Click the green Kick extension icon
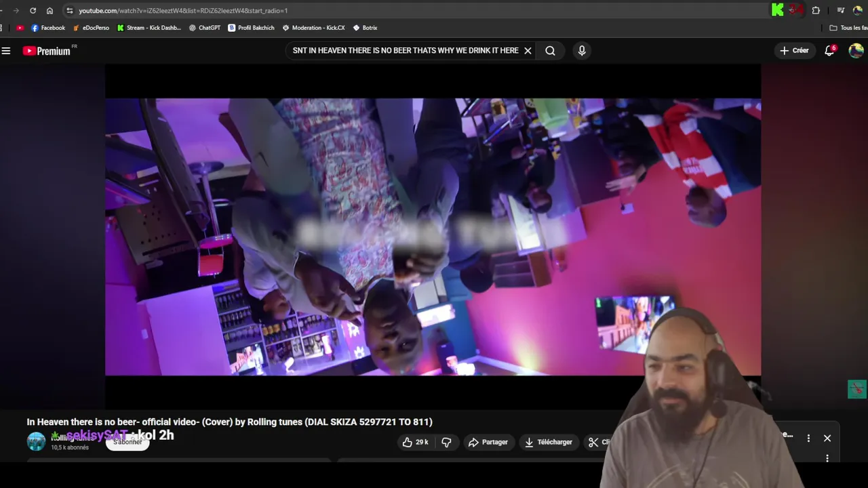Screen dimensions: 868x488 [x=778, y=9]
